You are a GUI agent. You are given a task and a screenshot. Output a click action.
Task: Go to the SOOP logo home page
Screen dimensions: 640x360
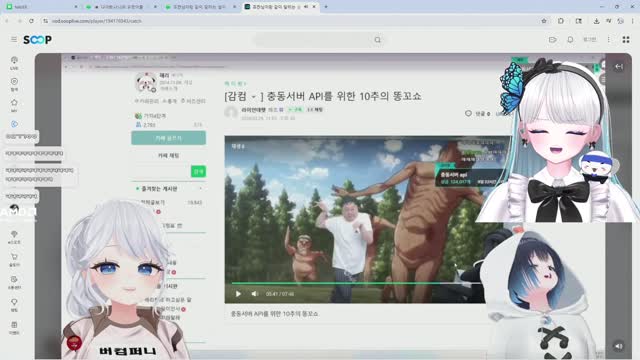coord(37,40)
